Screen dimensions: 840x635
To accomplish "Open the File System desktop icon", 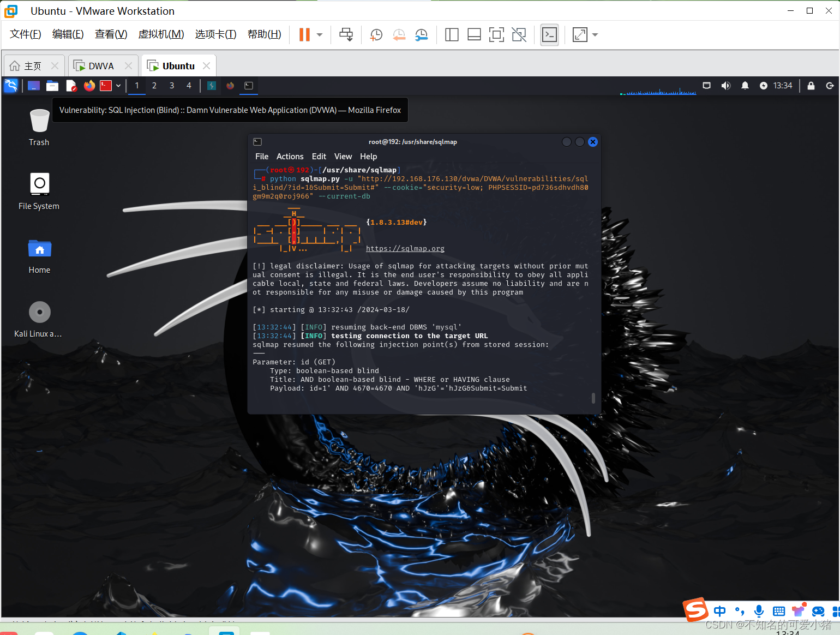I will (x=39, y=191).
